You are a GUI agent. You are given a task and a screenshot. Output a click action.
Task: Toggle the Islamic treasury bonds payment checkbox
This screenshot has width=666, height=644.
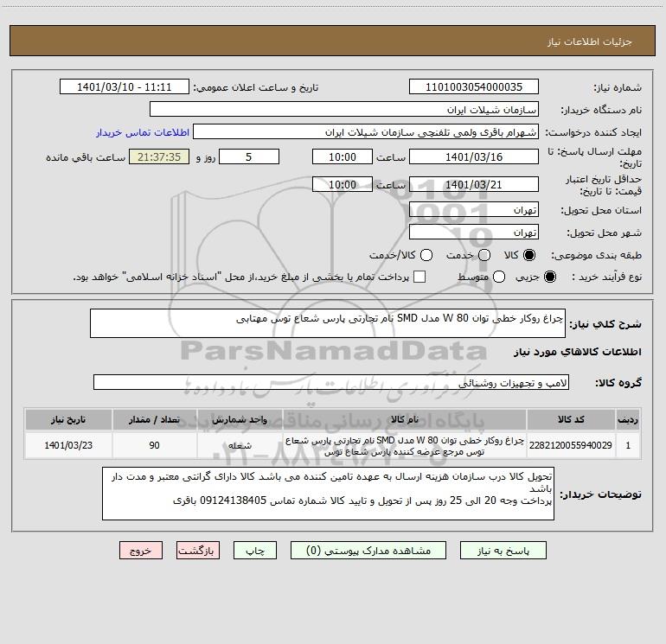coord(419,277)
